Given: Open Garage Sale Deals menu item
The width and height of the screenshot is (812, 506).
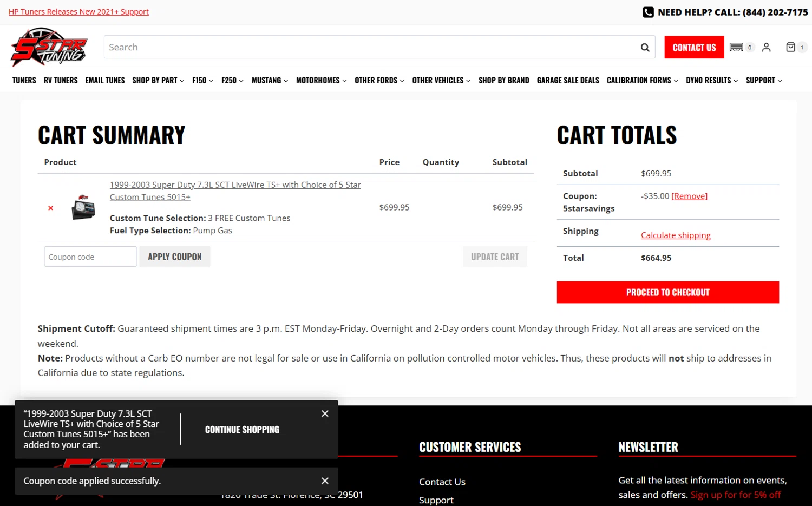Looking at the screenshot, I should point(568,80).
